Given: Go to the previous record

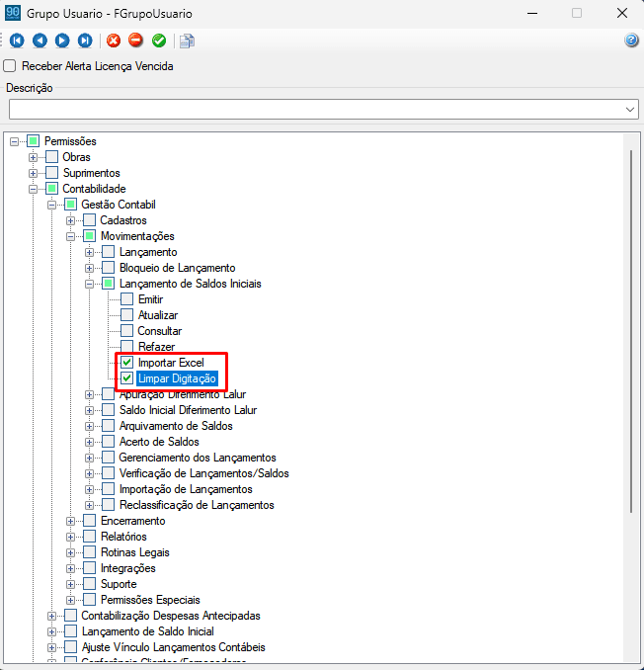Looking at the screenshot, I should pyautogui.click(x=40, y=41).
